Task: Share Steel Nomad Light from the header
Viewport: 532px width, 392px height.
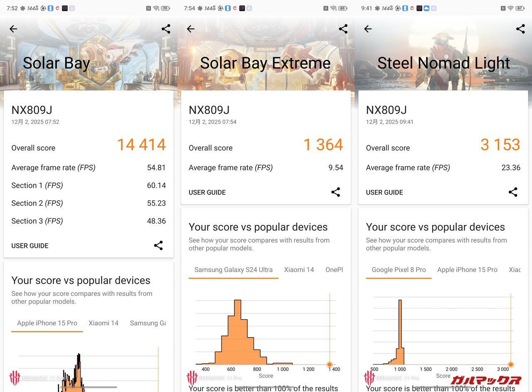Action: click(520, 29)
